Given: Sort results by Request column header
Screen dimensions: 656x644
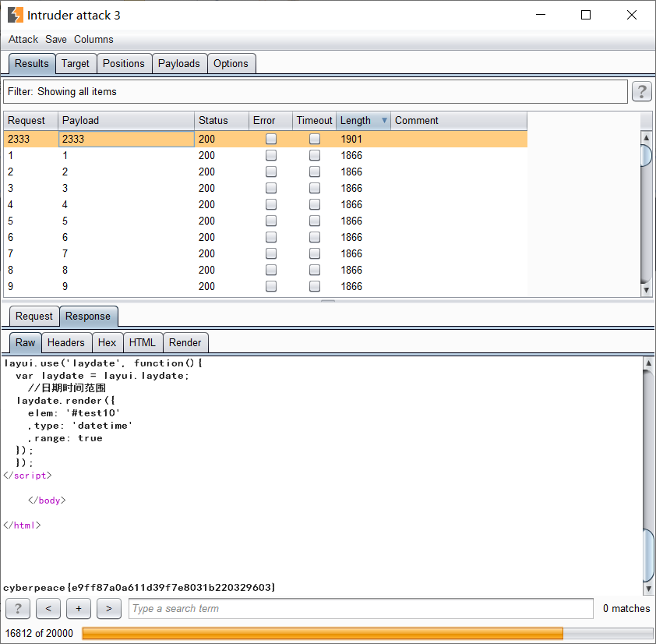Looking at the screenshot, I should (30, 121).
